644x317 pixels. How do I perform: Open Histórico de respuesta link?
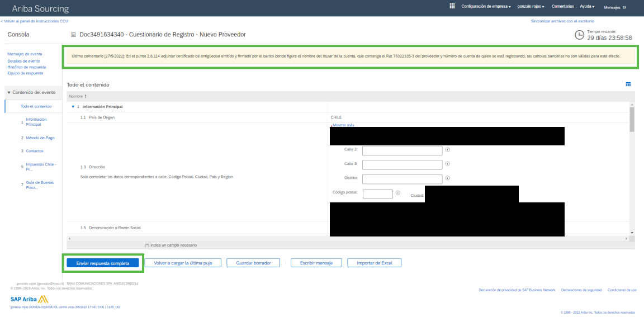coord(27,67)
